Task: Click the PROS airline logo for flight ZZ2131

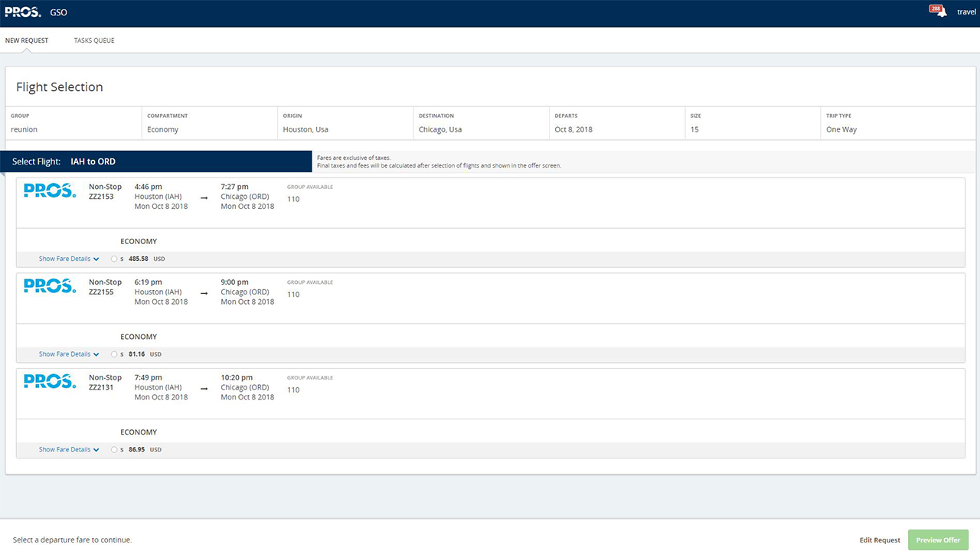Action: (x=50, y=381)
